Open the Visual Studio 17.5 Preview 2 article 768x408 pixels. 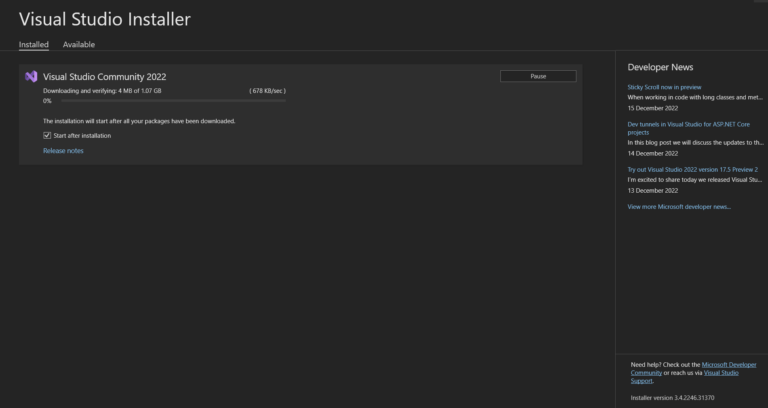pos(692,170)
